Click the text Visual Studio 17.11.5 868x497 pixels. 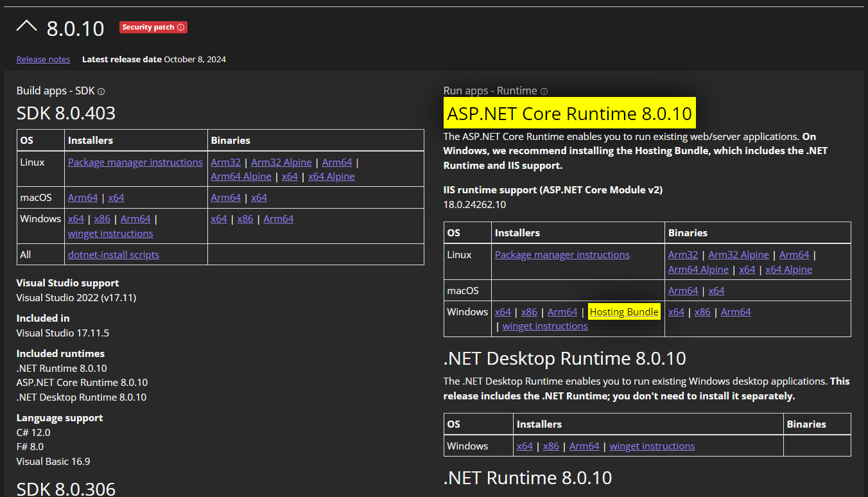pyautogui.click(x=63, y=333)
